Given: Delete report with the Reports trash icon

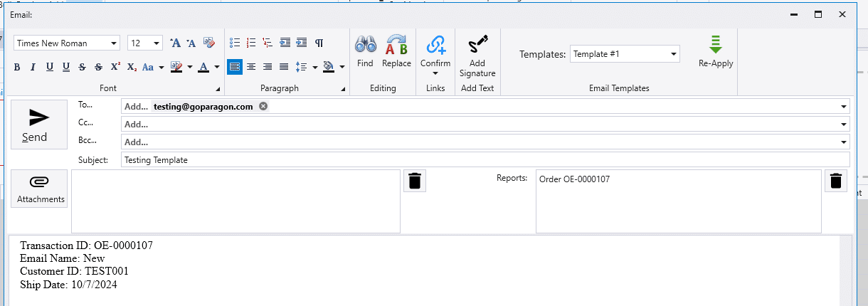Looking at the screenshot, I should coord(837,181).
